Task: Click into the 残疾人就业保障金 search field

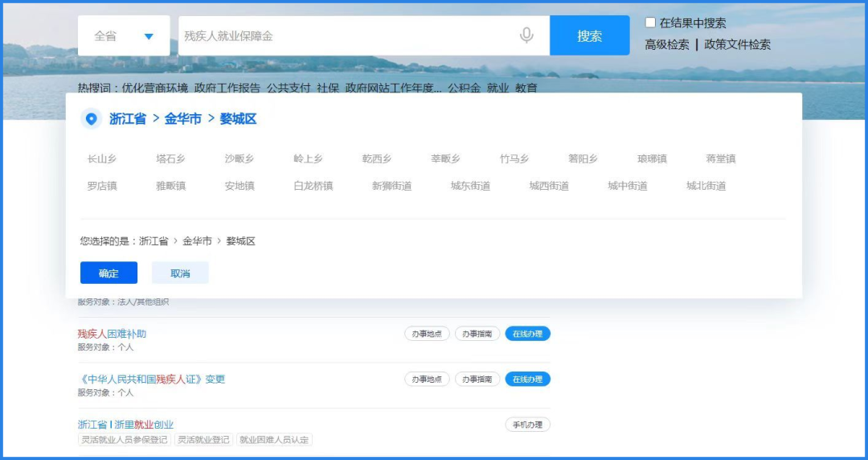Action: tap(349, 35)
